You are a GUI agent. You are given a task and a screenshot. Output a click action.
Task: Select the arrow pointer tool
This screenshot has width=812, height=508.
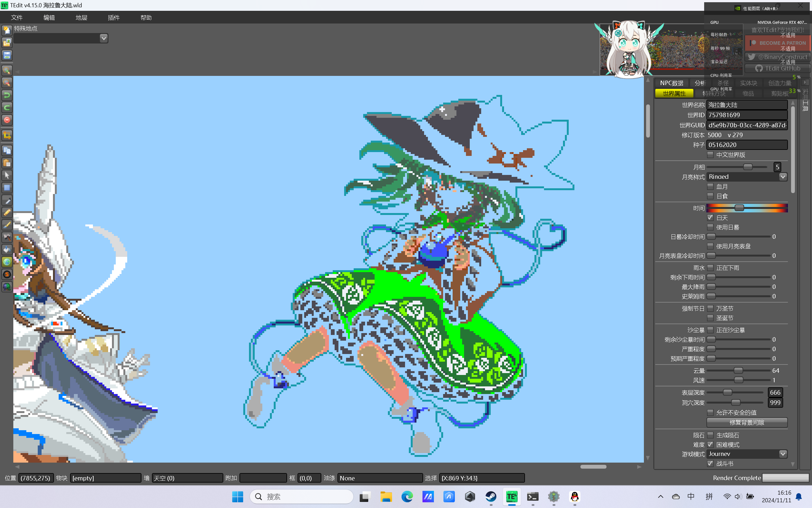point(7,175)
